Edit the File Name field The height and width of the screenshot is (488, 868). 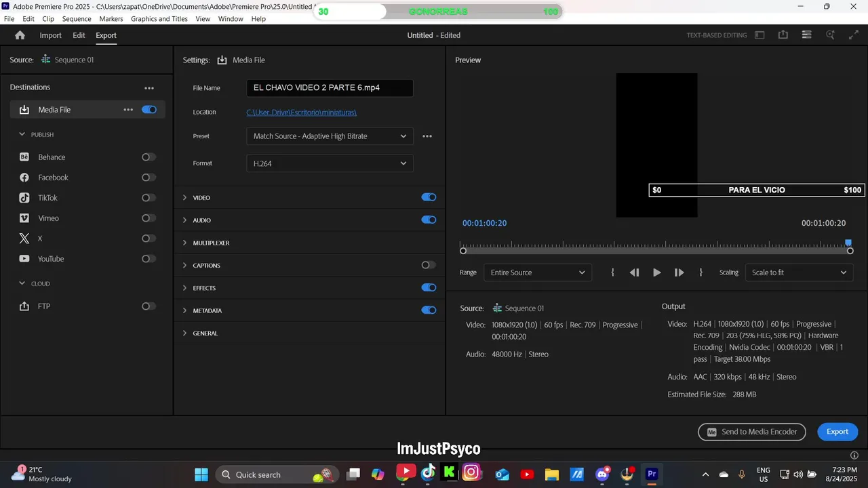point(330,88)
